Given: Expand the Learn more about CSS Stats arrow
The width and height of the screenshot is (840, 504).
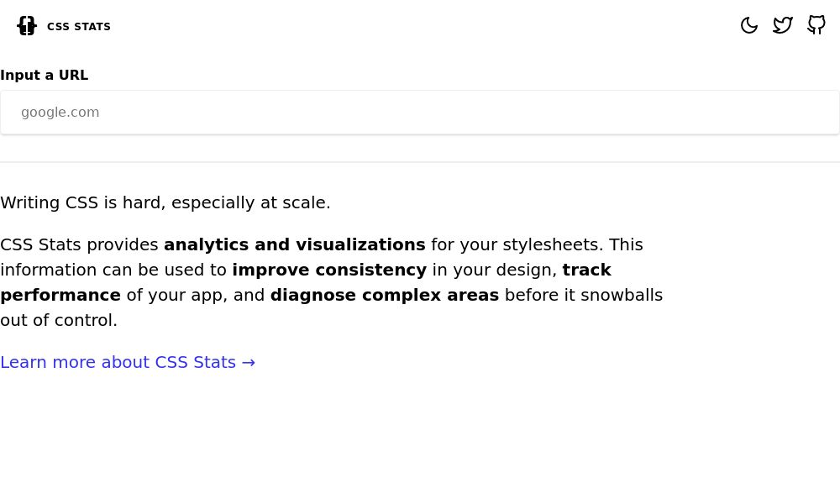Looking at the screenshot, I should [248, 362].
